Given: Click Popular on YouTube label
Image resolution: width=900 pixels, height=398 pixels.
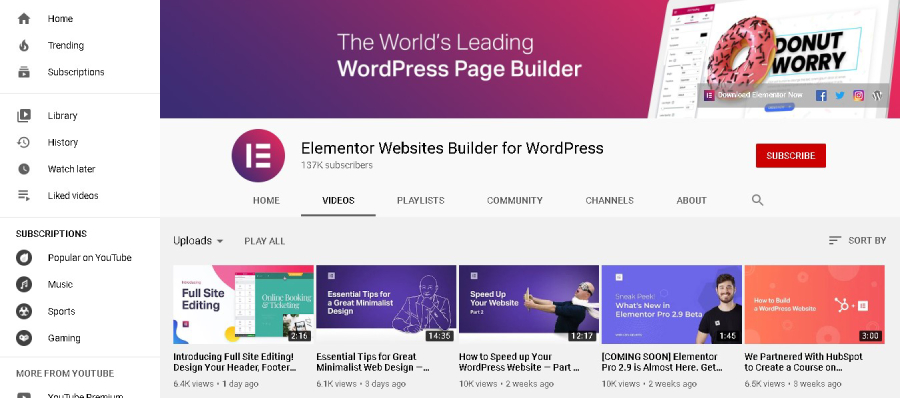Looking at the screenshot, I should (x=90, y=257).
